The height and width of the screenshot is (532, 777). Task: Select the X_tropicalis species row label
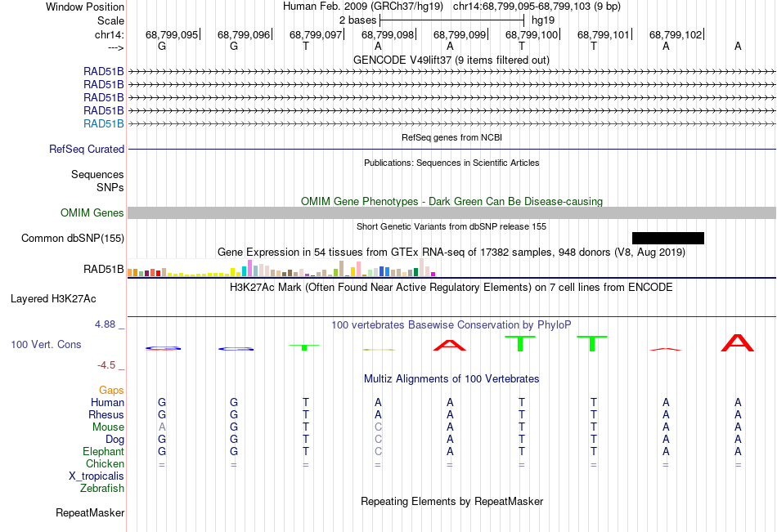pos(97,476)
